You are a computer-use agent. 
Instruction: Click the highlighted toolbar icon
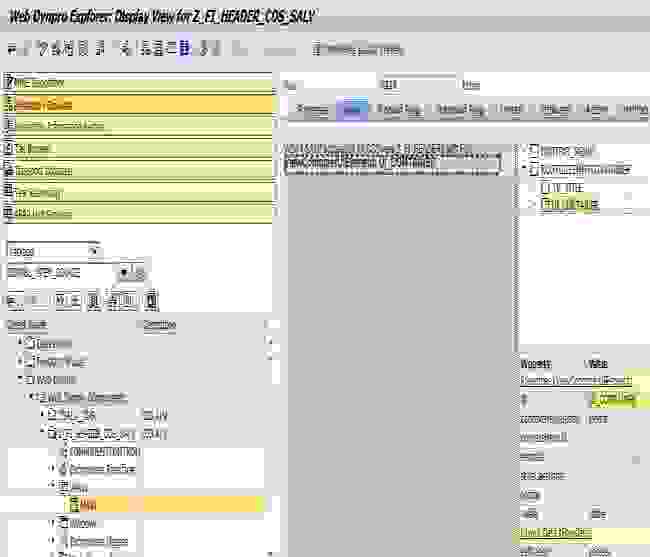pos(184,48)
